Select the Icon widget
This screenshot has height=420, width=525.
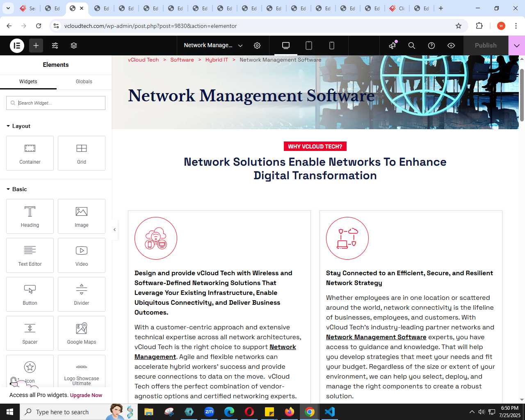pyautogui.click(x=30, y=371)
